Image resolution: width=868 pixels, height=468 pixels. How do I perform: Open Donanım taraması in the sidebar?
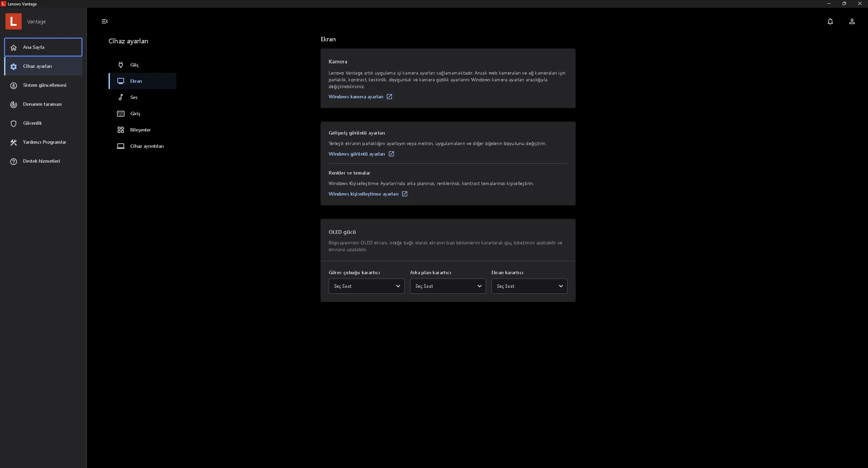[42, 104]
